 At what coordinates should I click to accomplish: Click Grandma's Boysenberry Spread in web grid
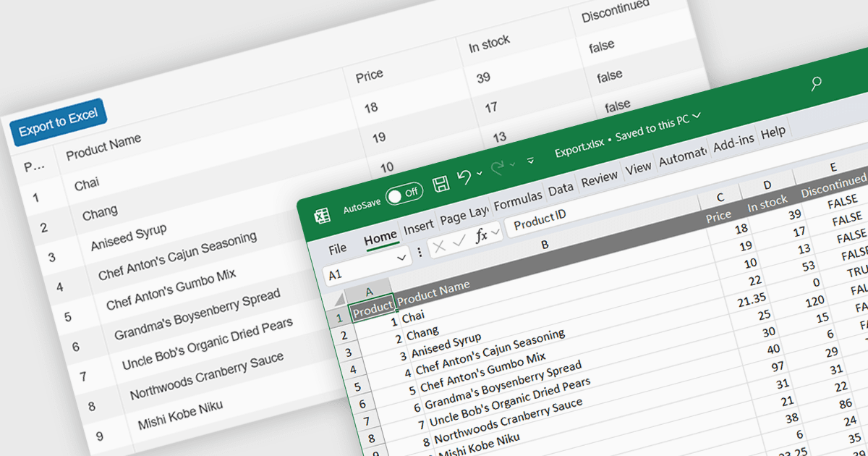pyautogui.click(x=197, y=316)
